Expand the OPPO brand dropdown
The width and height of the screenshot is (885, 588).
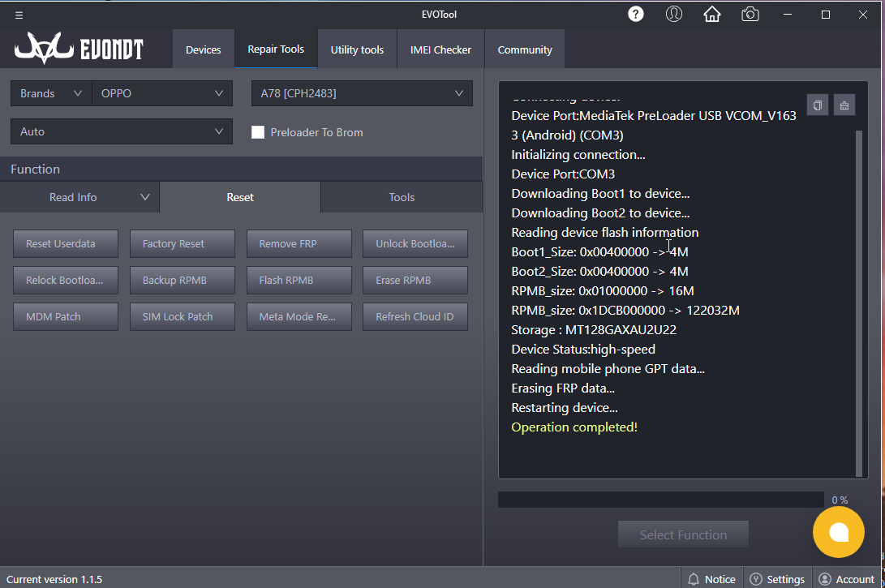(162, 93)
